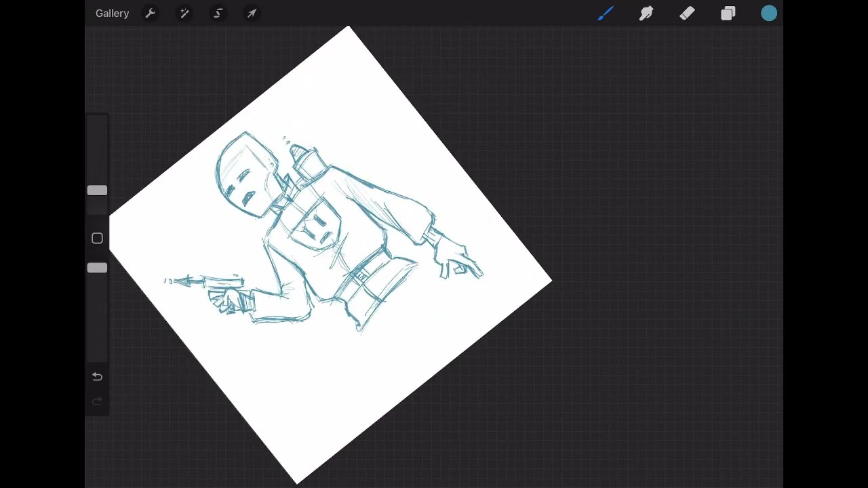This screenshot has width=868, height=488.
Task: Select the Smudge tool
Action: [x=646, y=14]
